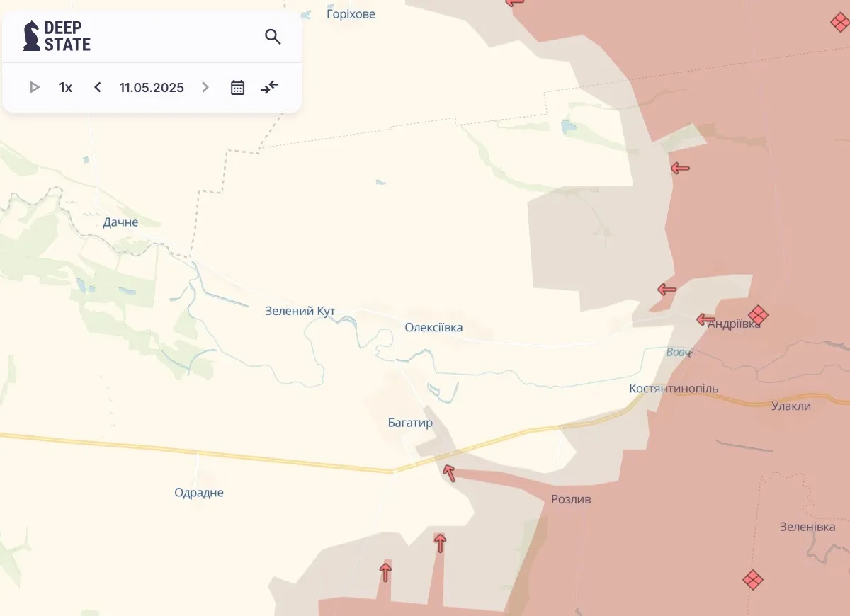Select the unit marker below Зеленівка
The image size is (850, 616).
click(752, 580)
